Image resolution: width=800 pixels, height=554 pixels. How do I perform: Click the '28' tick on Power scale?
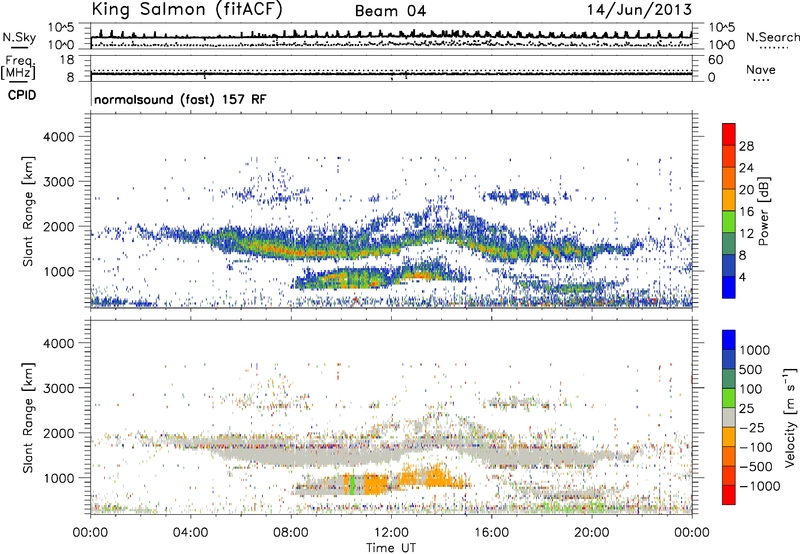(746, 146)
